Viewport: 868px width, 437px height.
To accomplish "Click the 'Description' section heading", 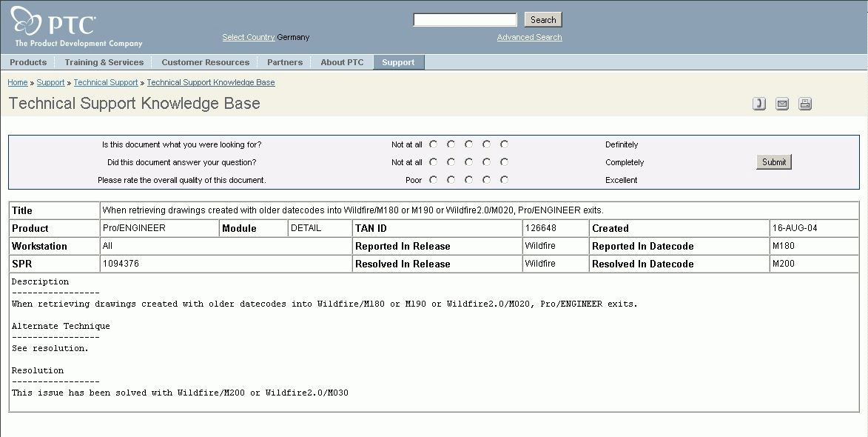I will (x=41, y=282).
